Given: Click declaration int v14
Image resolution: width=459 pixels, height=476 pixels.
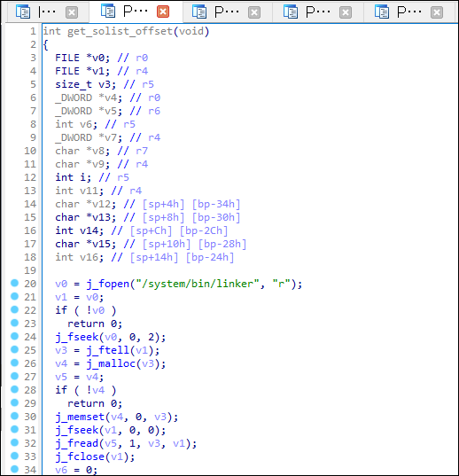Looking at the screenshot, I should [x=80, y=230].
